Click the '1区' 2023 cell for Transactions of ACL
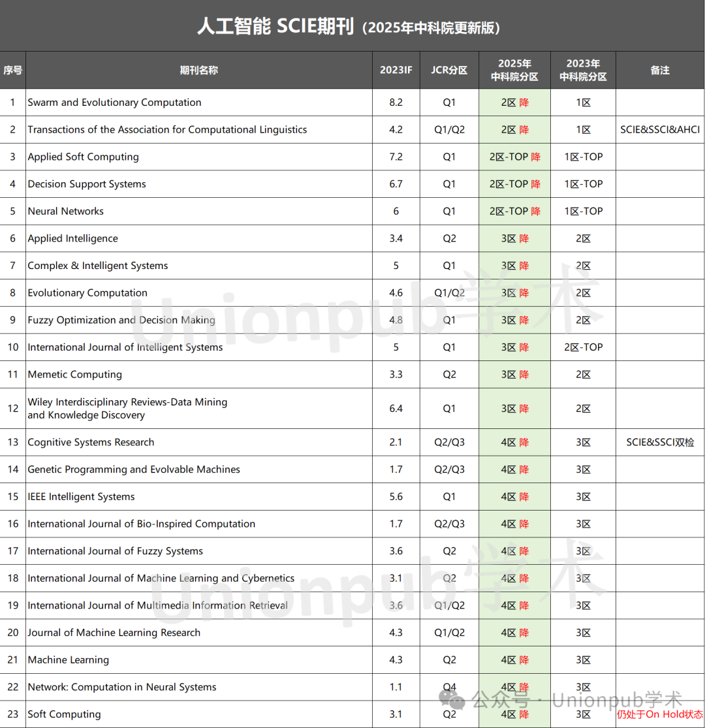This screenshot has width=705, height=728. click(584, 129)
